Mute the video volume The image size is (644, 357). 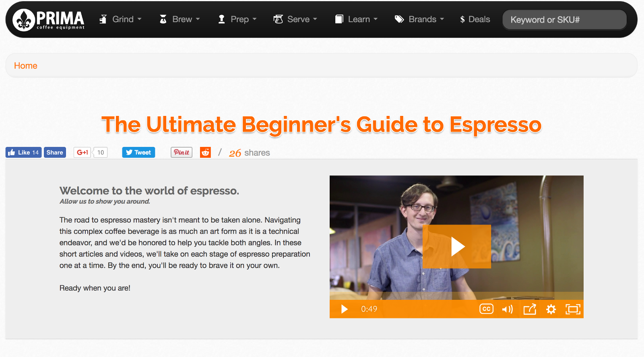tap(508, 309)
